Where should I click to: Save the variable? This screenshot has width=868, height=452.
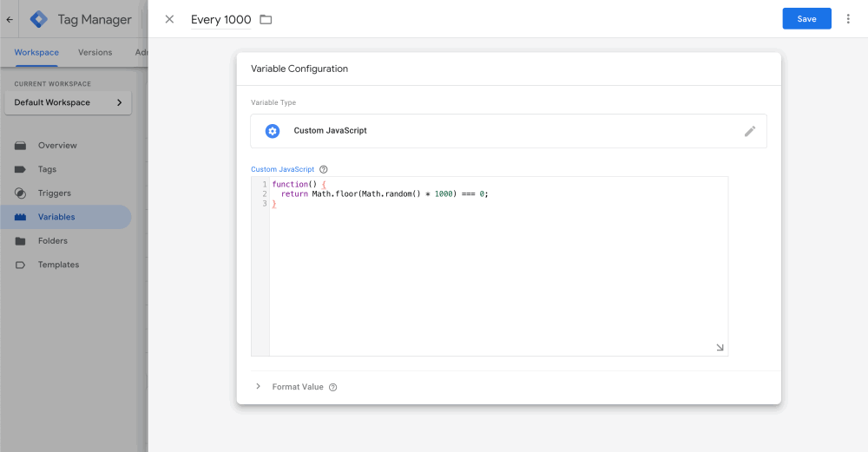click(806, 19)
